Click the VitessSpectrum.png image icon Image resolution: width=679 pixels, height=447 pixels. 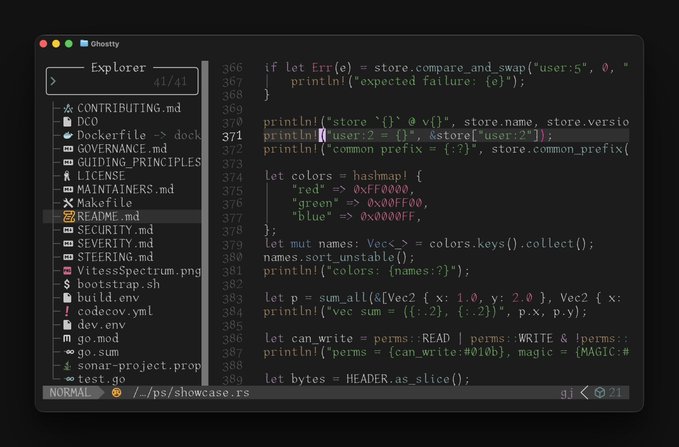[x=68, y=271]
